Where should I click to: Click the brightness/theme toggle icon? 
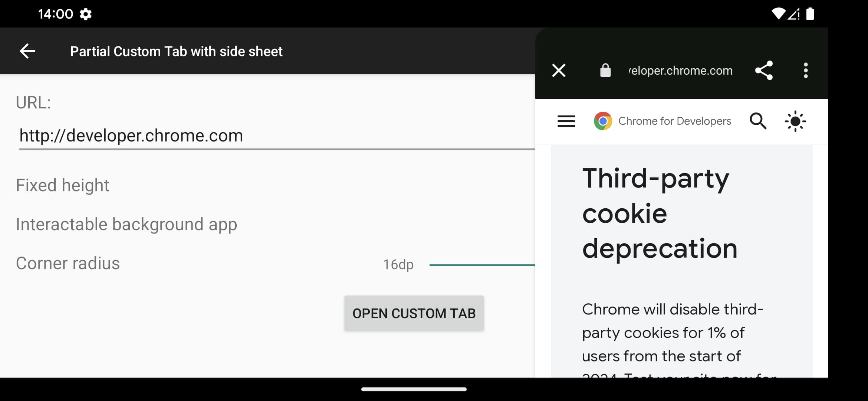(x=795, y=121)
